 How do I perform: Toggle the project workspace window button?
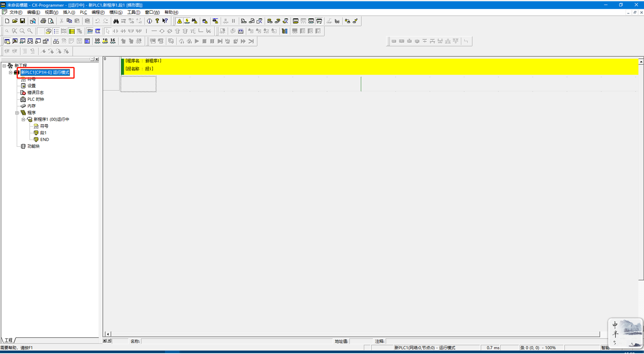click(x=7, y=41)
